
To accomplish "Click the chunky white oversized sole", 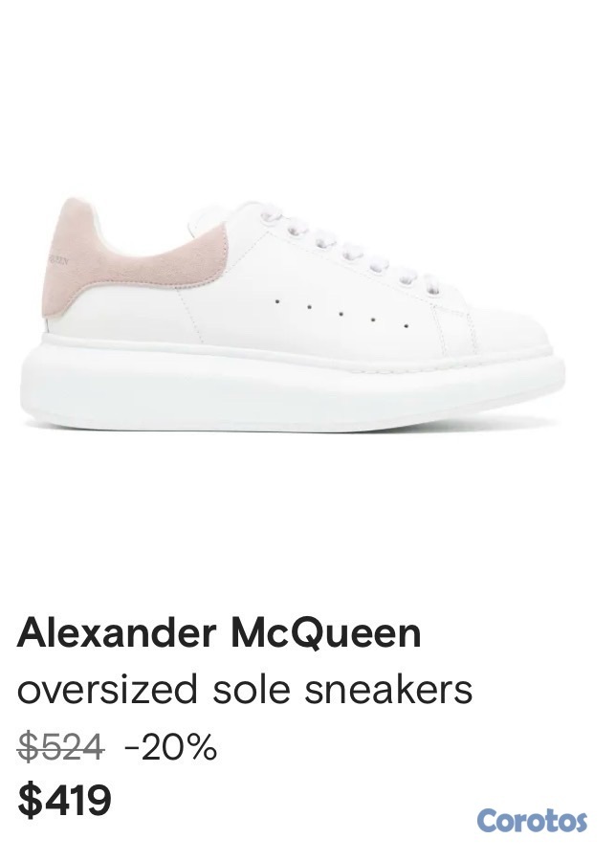I will click(x=292, y=385).
